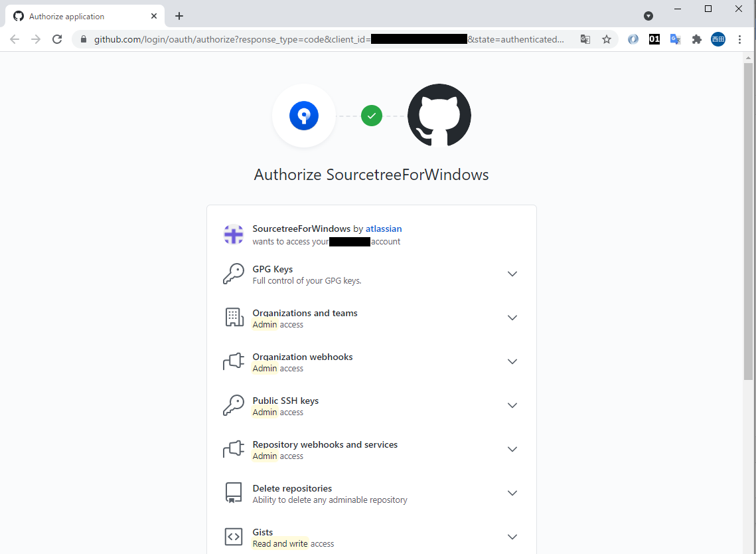Expand the Public SSH keys chevron
756x554 pixels.
pos(512,405)
